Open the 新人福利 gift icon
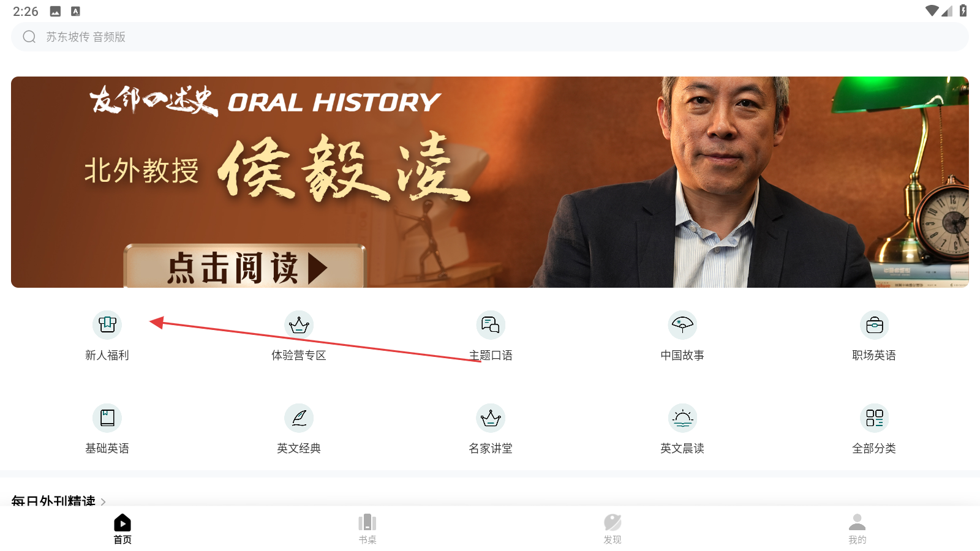The height and width of the screenshot is (551, 980). 107,324
